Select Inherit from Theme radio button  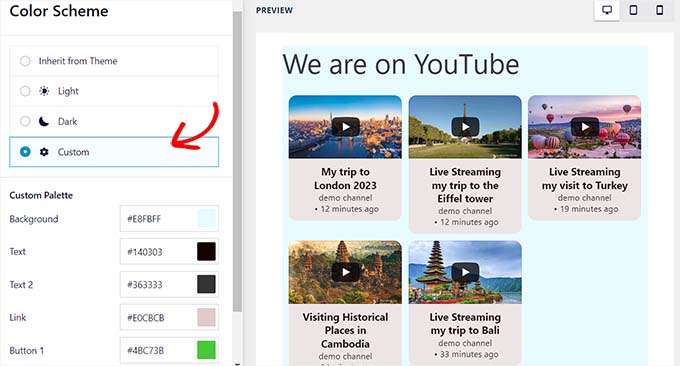tap(25, 61)
